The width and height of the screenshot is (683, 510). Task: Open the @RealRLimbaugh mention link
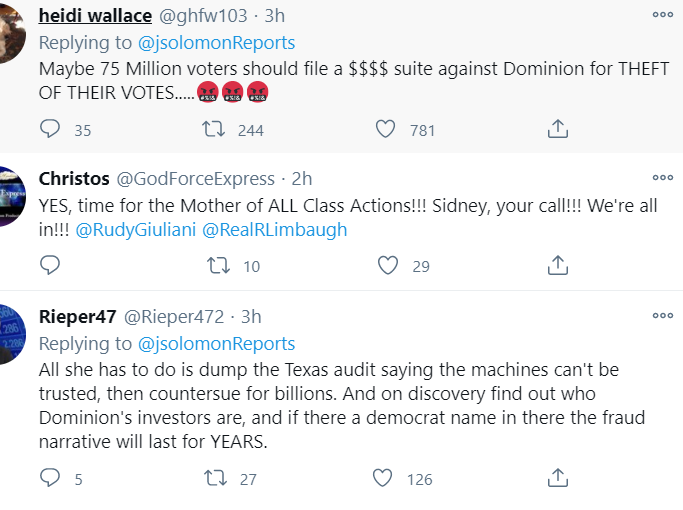coord(275,229)
